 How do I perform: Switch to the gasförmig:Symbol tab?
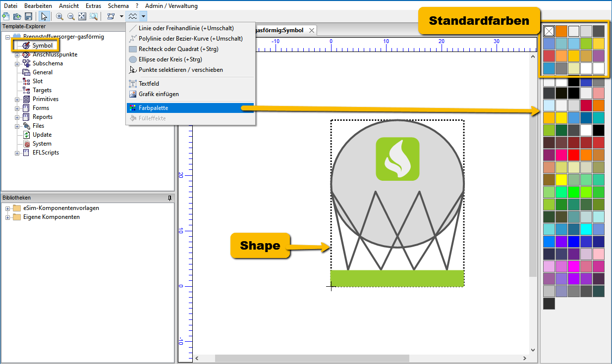click(x=280, y=30)
